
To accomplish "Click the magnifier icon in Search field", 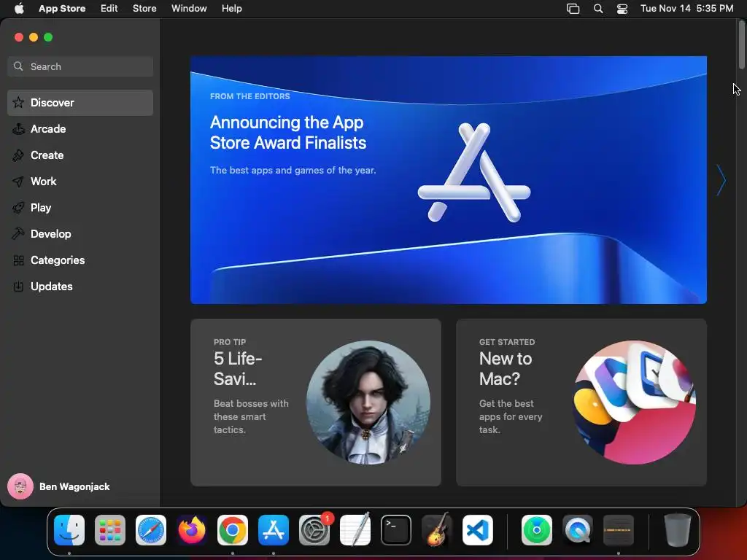I will (18, 66).
